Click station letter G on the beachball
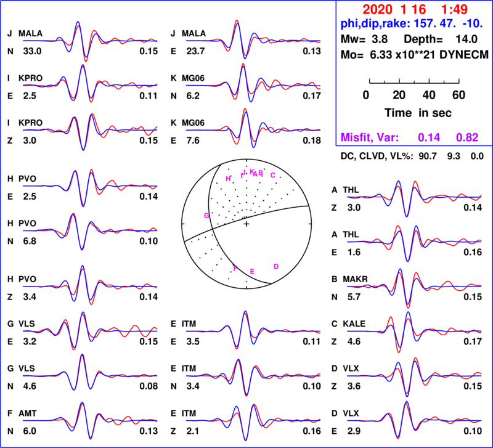Viewport: 493px width, 448px height. coord(206,216)
